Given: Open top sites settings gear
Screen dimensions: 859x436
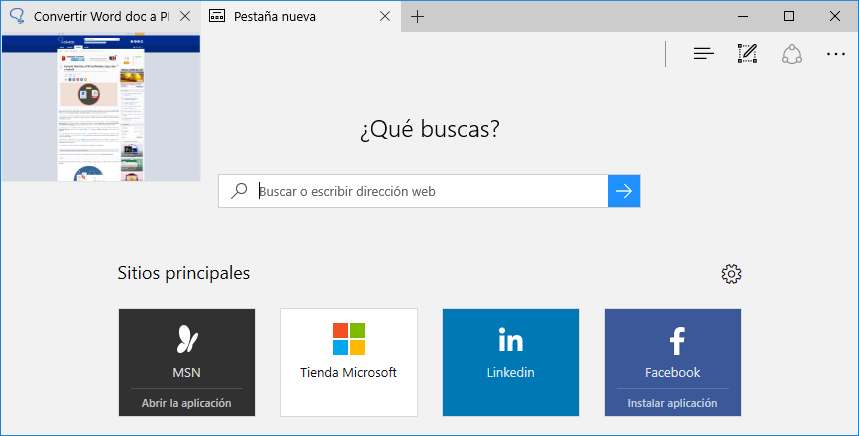Looking at the screenshot, I should [x=731, y=274].
